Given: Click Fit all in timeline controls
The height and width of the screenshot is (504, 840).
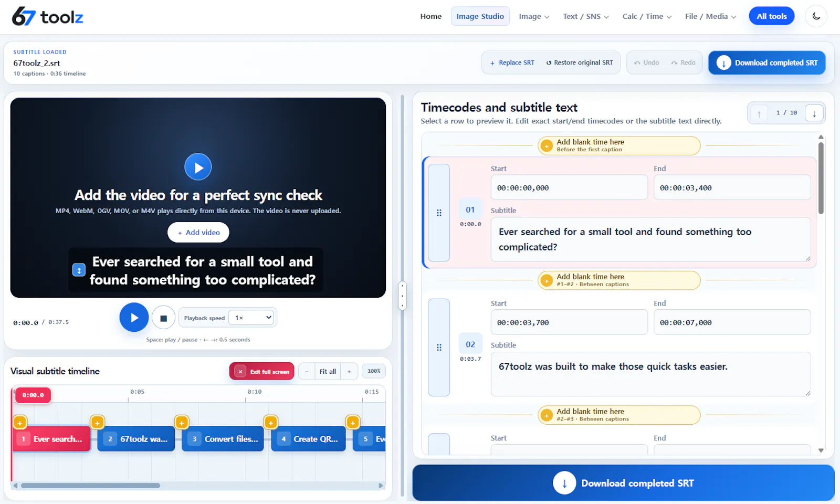Looking at the screenshot, I should click(328, 372).
